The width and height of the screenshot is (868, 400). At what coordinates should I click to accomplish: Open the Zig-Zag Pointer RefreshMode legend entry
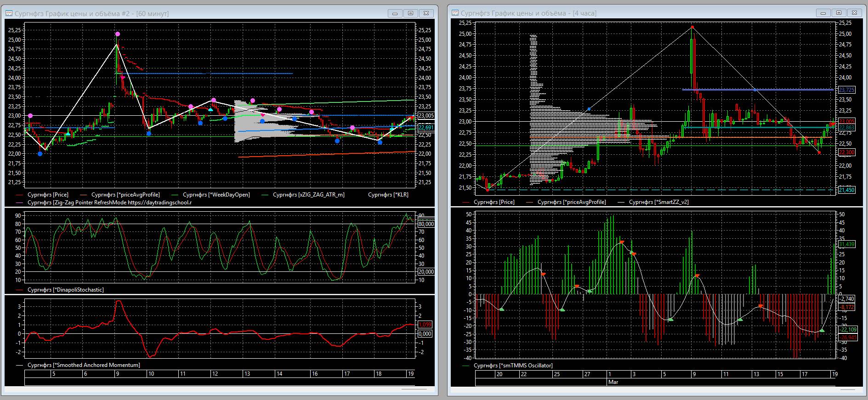tap(109, 202)
